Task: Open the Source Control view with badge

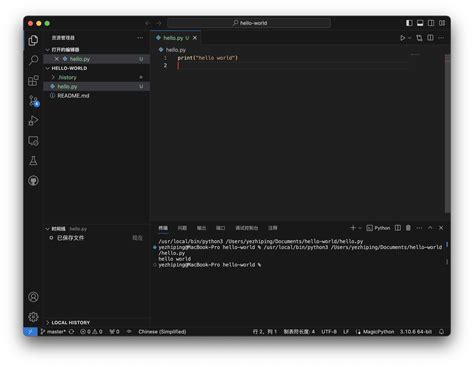Action: click(x=34, y=101)
